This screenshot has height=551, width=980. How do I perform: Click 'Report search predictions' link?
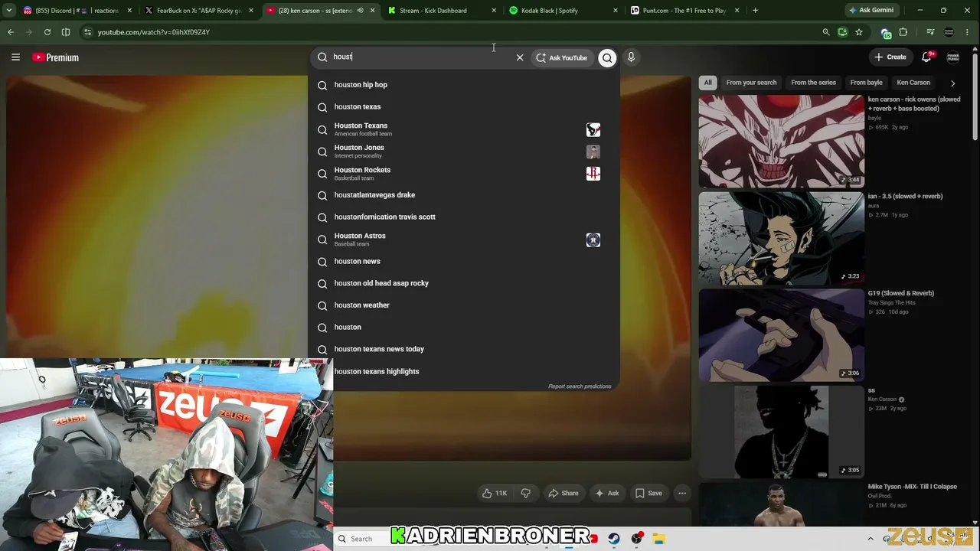click(x=580, y=386)
